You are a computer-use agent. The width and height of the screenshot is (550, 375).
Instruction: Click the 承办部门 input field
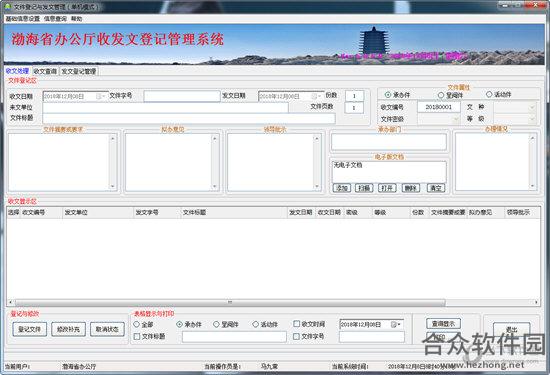(389, 142)
